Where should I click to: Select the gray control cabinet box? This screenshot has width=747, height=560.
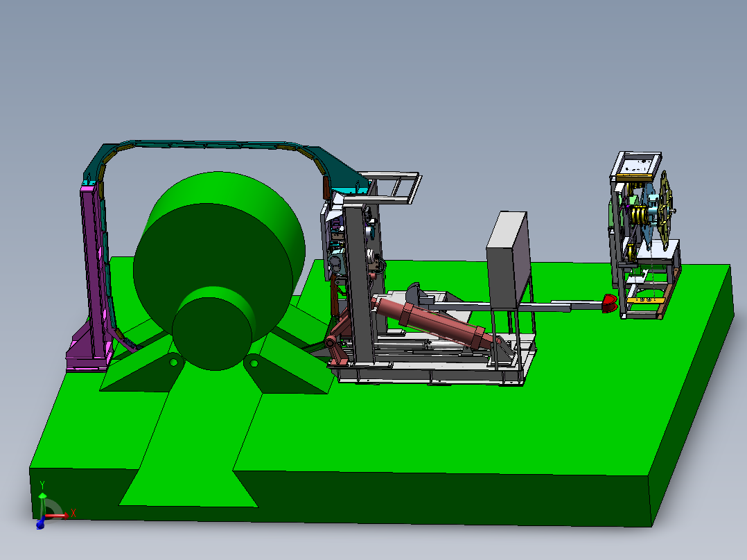(509, 260)
